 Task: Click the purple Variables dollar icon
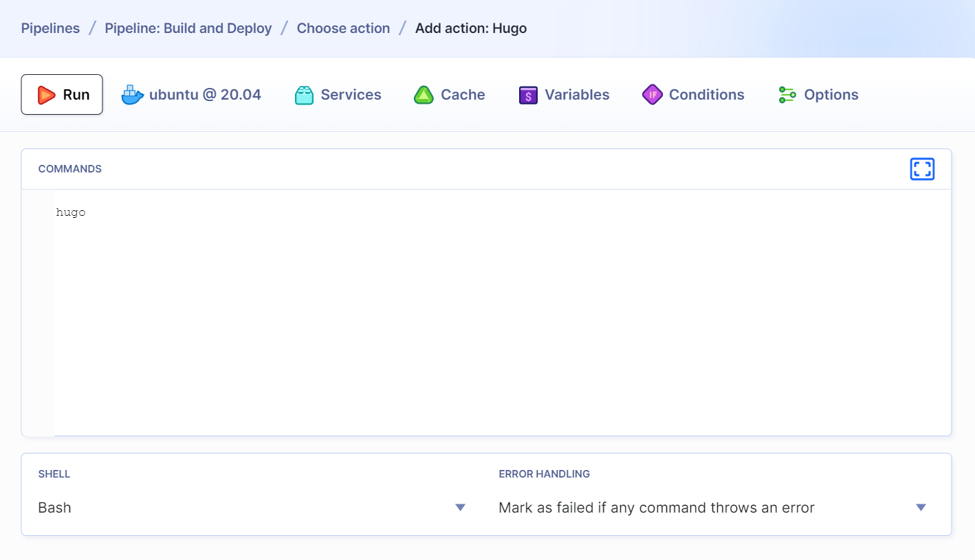pos(528,95)
